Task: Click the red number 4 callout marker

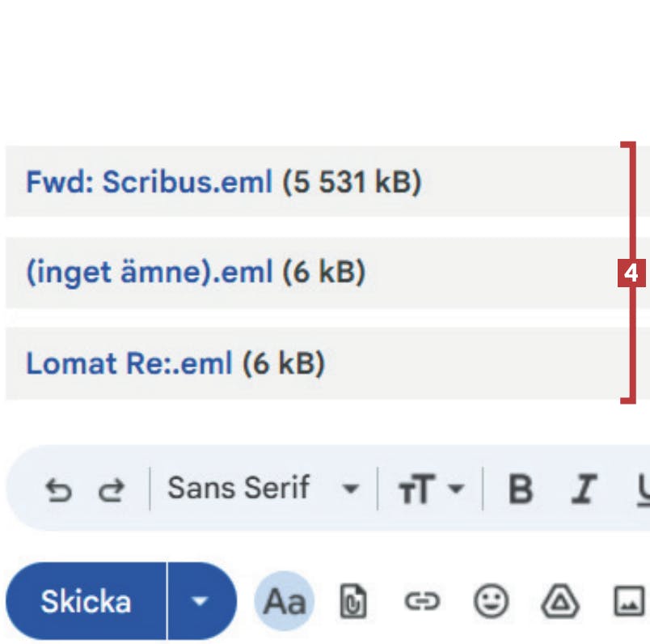Action: click(x=631, y=273)
